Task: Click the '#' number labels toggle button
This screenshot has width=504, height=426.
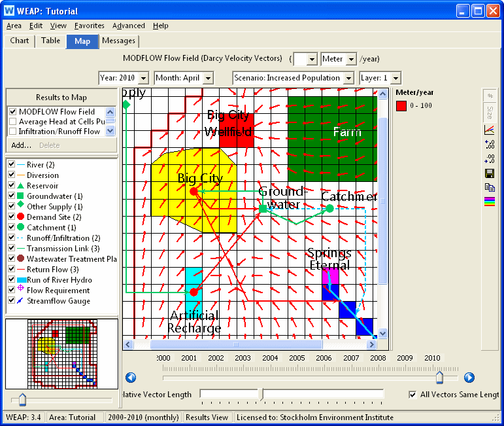Action: (x=490, y=96)
